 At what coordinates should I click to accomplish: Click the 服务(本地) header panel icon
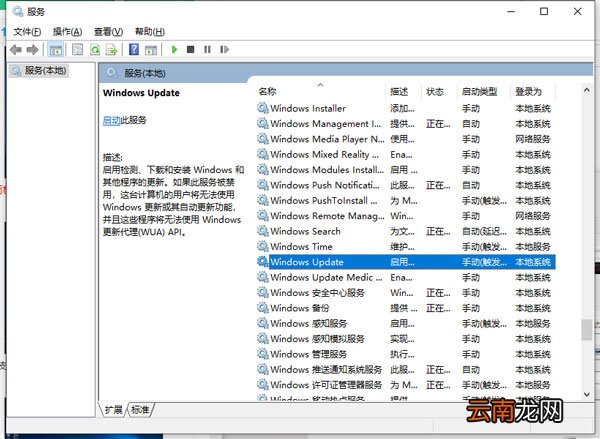(x=111, y=73)
